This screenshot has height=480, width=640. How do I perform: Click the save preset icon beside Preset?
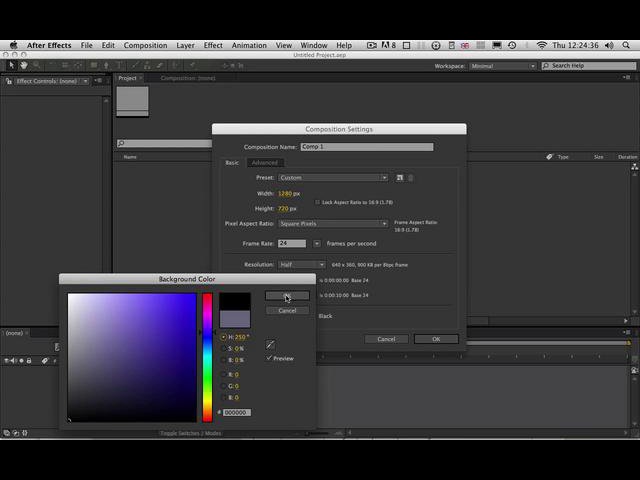coord(400,178)
